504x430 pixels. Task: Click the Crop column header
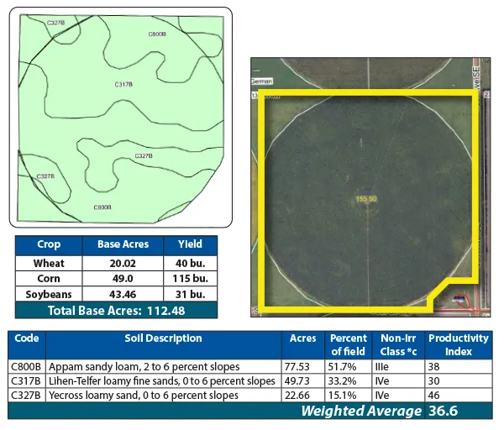click(49, 244)
